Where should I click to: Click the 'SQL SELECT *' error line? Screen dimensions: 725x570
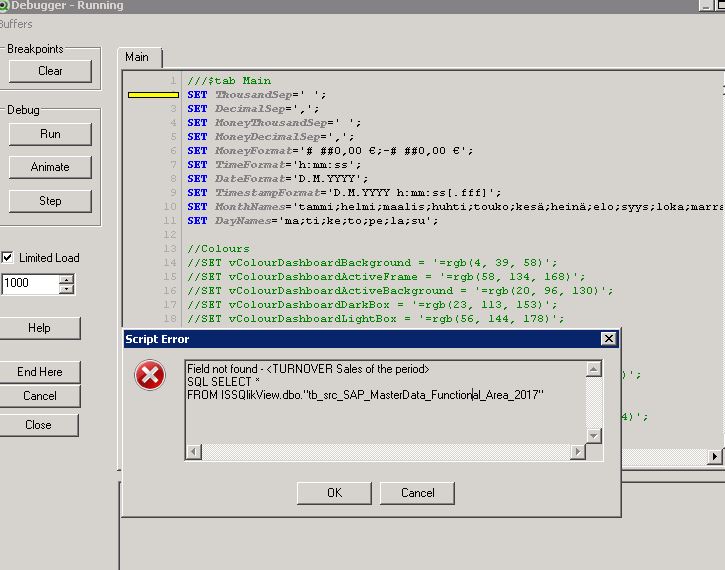tap(223, 382)
